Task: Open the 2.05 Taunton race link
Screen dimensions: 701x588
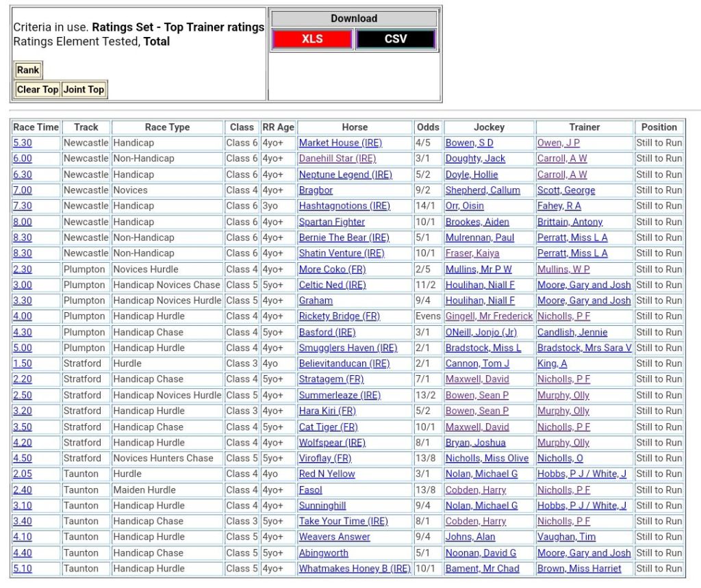Action: click(x=23, y=474)
